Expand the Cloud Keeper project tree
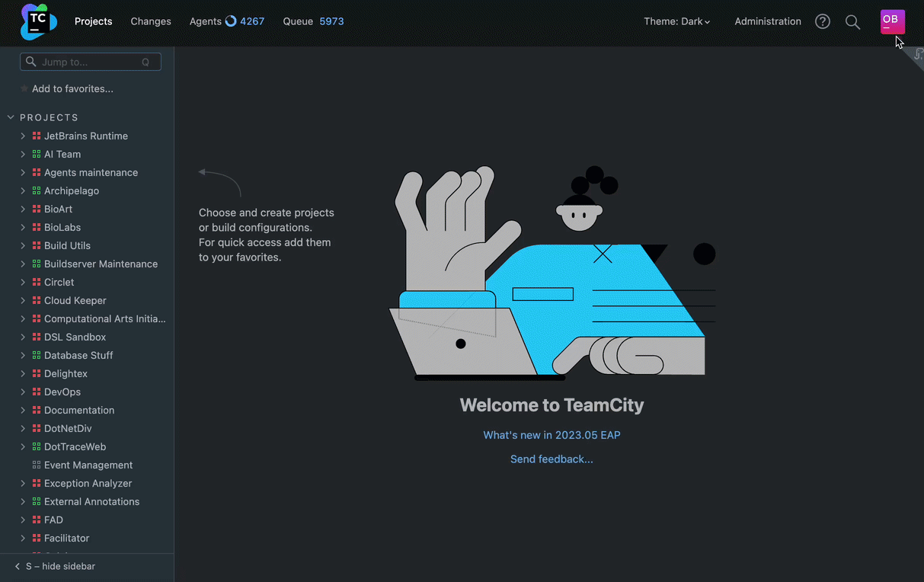The width and height of the screenshot is (924, 582). click(23, 301)
